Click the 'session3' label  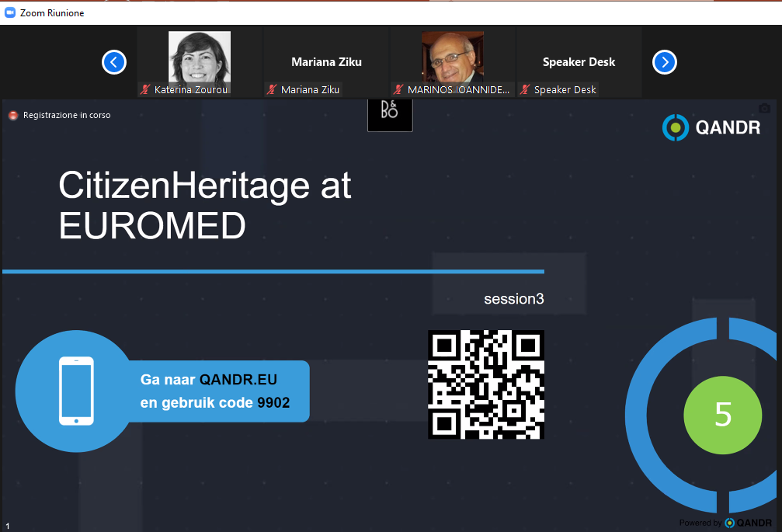tap(513, 299)
